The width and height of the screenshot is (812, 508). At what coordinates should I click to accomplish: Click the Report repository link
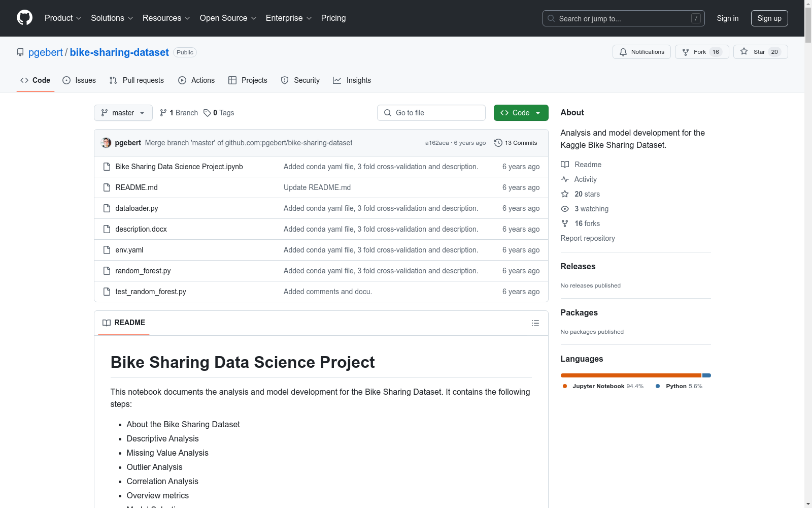588,238
